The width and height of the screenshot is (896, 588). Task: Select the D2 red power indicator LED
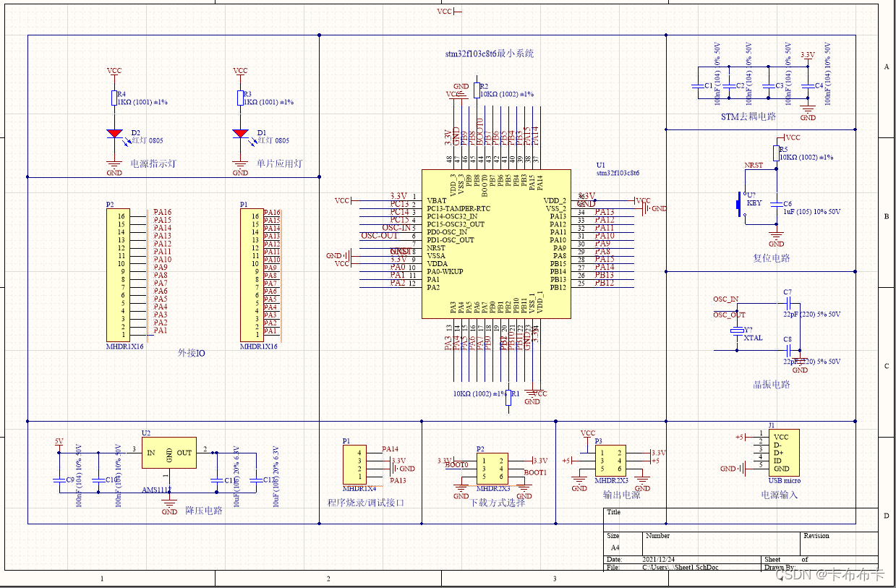[x=114, y=134]
